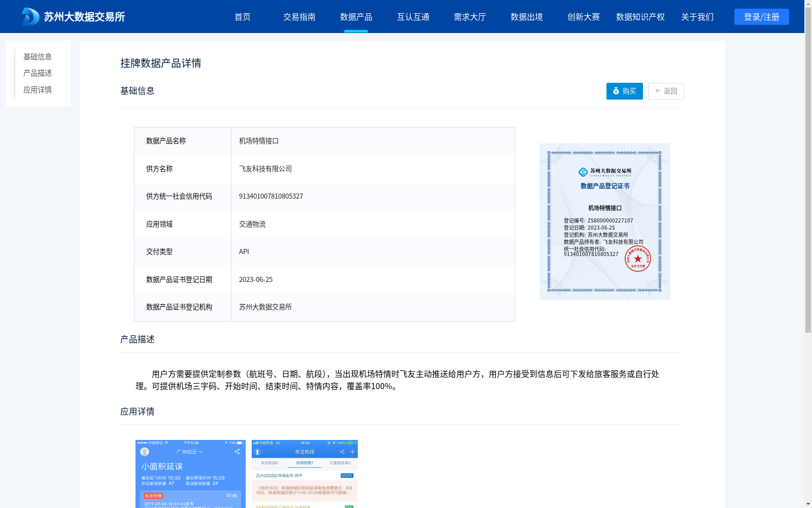Jump to 应用详情 in the sidebar
The image size is (812, 508).
38,90
